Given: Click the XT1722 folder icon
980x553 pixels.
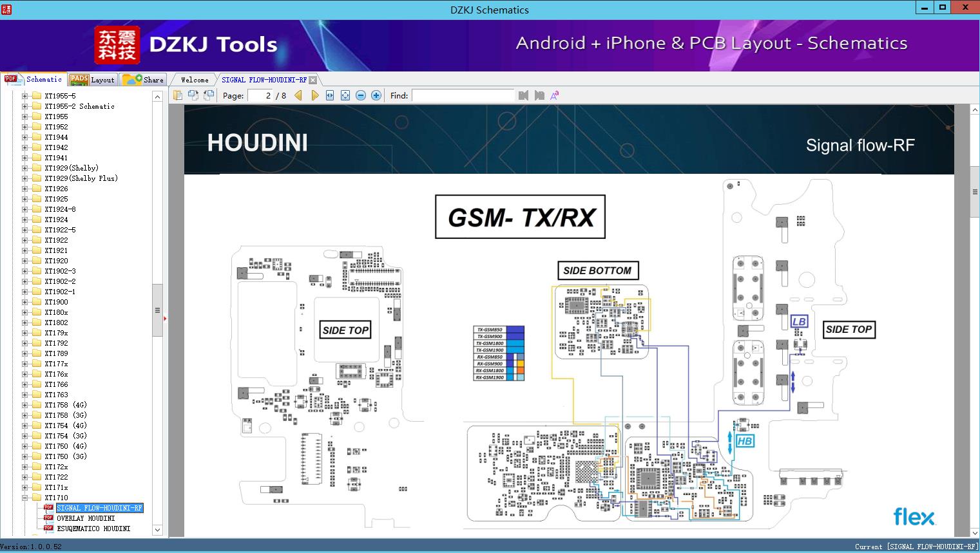Looking at the screenshot, I should pos(37,477).
